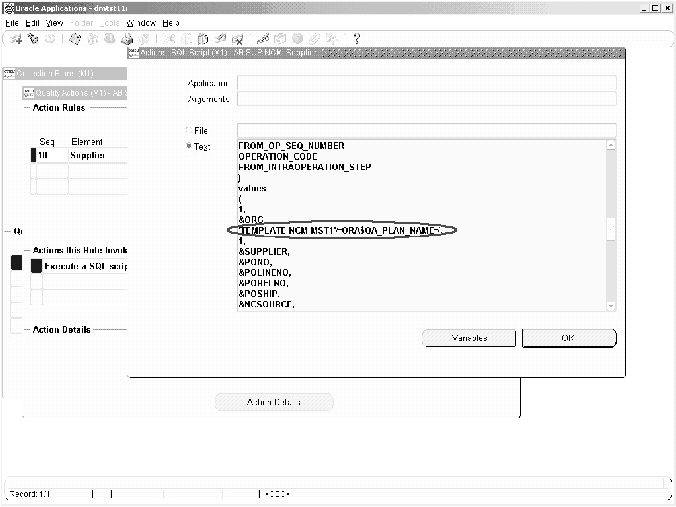Open the Window menu

coord(141,23)
